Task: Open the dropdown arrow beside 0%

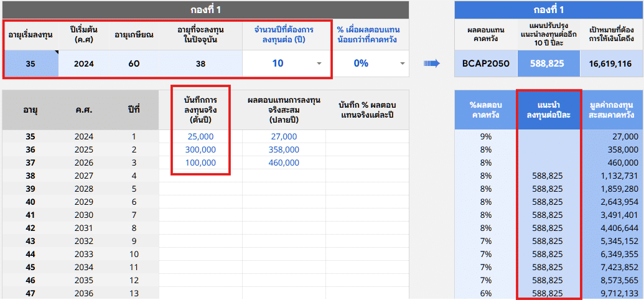Action: [x=403, y=63]
